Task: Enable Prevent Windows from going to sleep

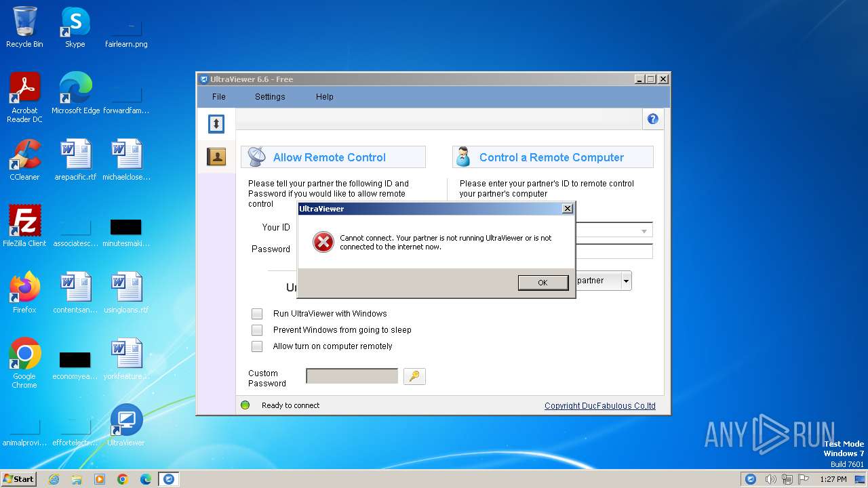Action: coord(257,330)
